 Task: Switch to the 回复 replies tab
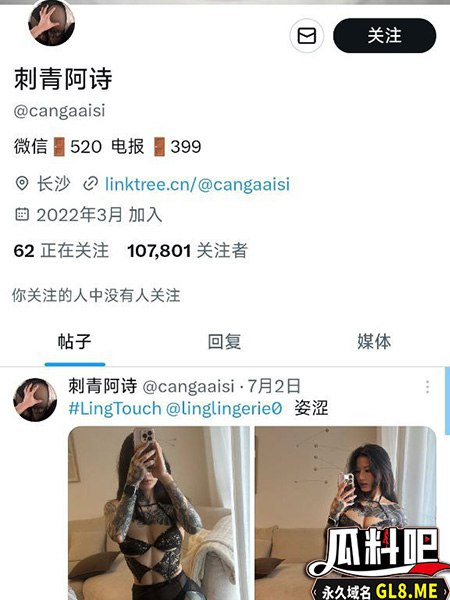[x=225, y=341]
